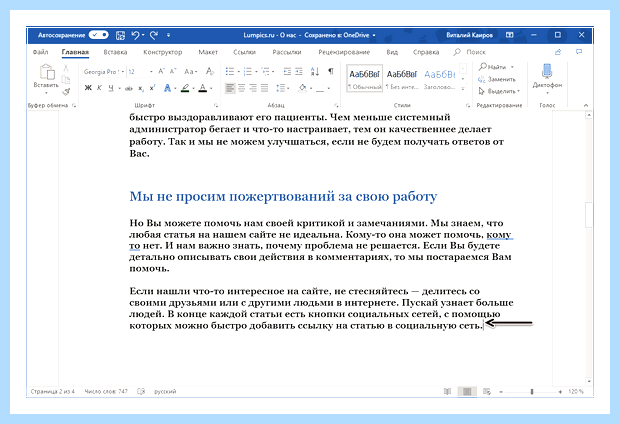Viewport: 620px width, 424px height.
Task: Switch to the Рассылки tab
Action: pyautogui.click(x=287, y=52)
